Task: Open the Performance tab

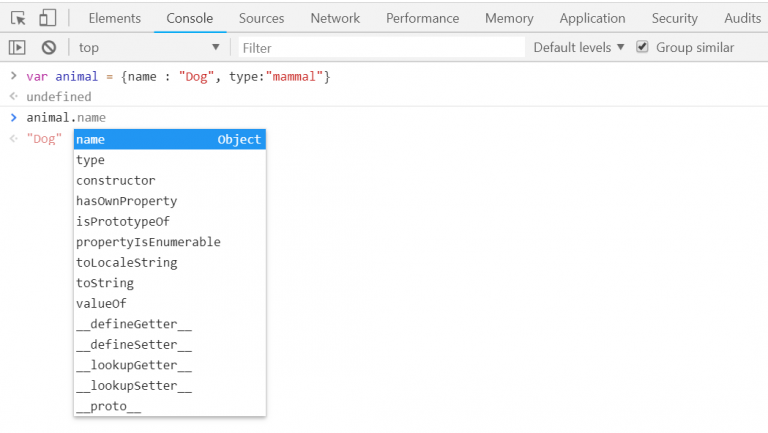Action: pos(422,18)
